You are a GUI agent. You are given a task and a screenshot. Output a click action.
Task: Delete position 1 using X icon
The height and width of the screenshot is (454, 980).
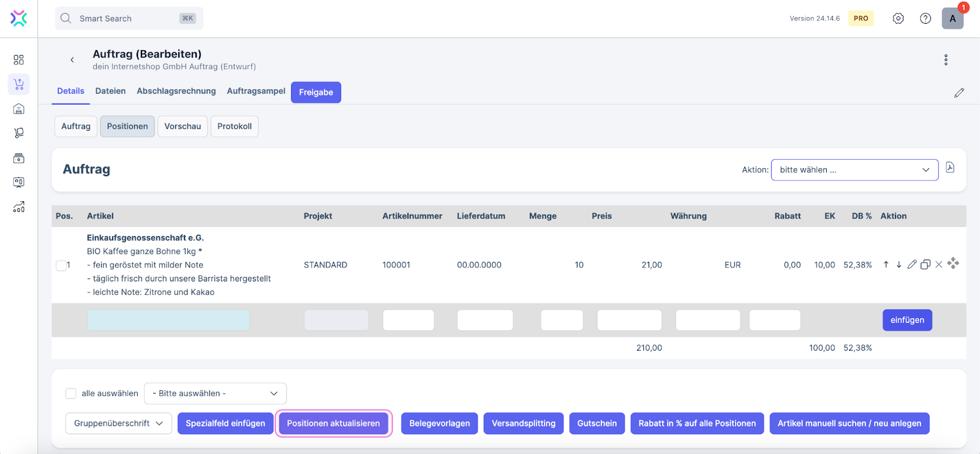tap(939, 264)
